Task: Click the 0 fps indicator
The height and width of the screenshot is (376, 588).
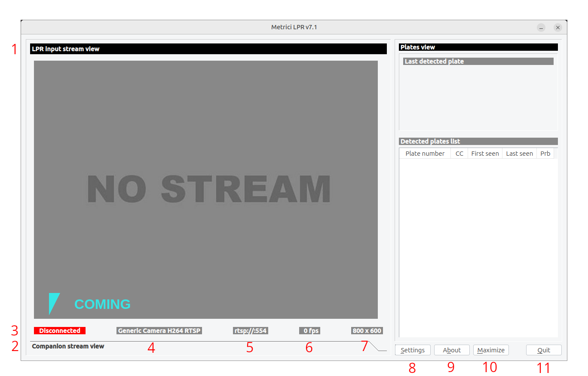Action: click(309, 331)
